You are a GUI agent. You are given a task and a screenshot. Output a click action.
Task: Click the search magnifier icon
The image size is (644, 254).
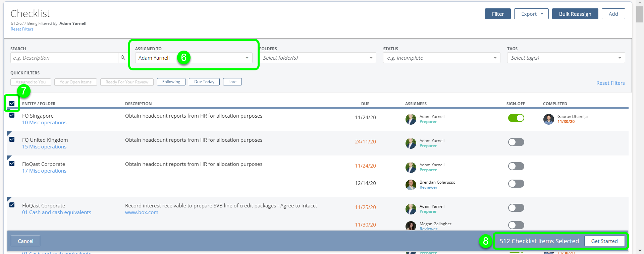pyautogui.click(x=123, y=58)
